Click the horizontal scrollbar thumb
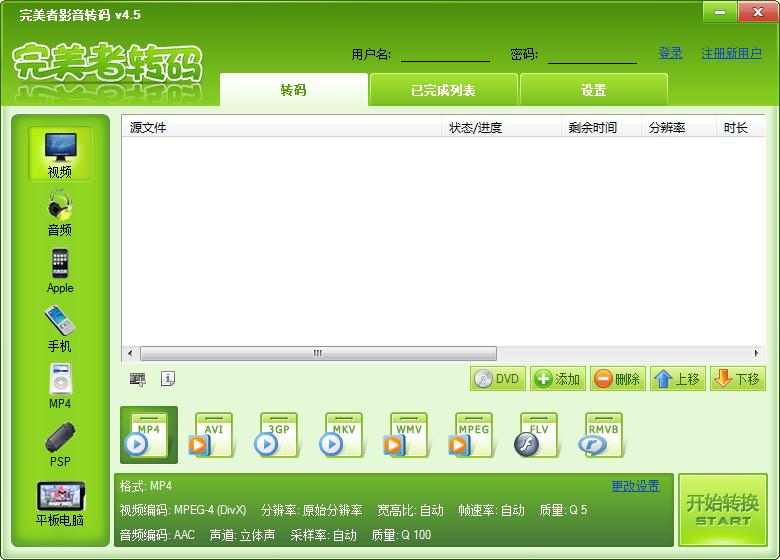 tap(318, 354)
